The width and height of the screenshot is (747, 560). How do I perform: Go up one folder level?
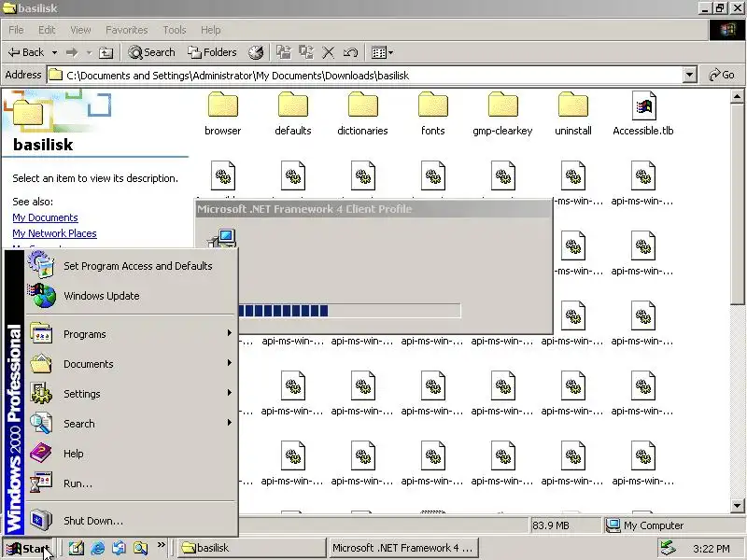coord(106,52)
